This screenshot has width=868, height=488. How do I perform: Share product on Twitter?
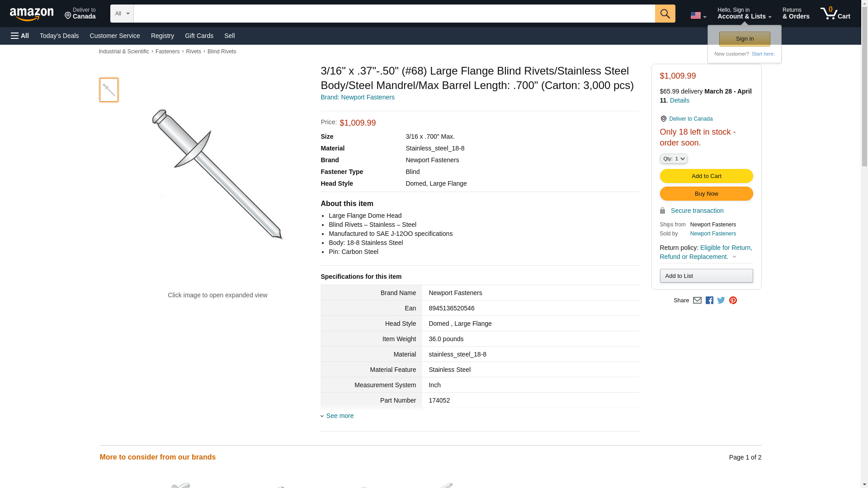[x=721, y=300]
